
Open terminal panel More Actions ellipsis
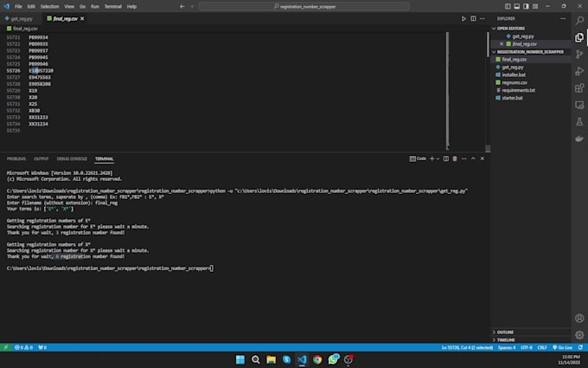click(x=463, y=158)
